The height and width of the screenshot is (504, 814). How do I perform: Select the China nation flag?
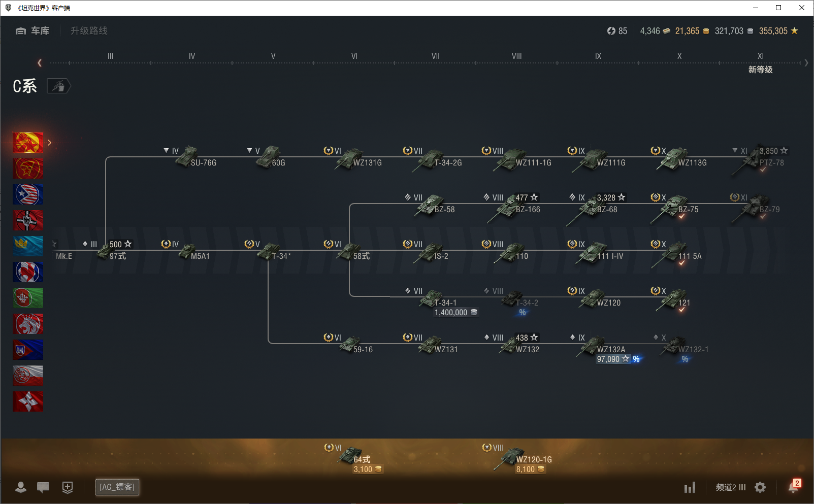[28, 143]
